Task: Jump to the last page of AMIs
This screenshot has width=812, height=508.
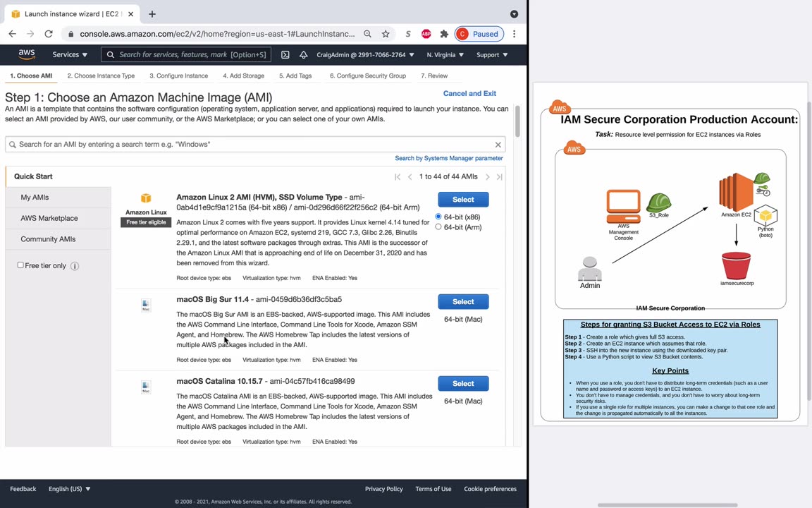Action: pyautogui.click(x=499, y=177)
